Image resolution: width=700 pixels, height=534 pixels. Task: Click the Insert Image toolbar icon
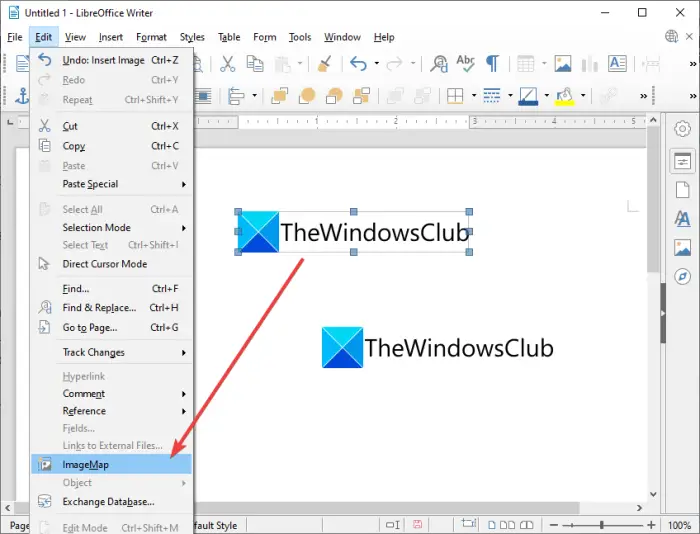click(x=562, y=64)
